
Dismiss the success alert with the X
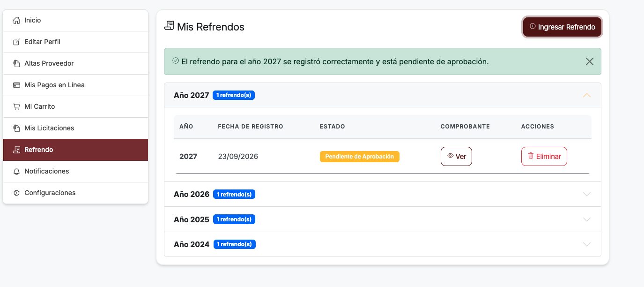(x=590, y=61)
